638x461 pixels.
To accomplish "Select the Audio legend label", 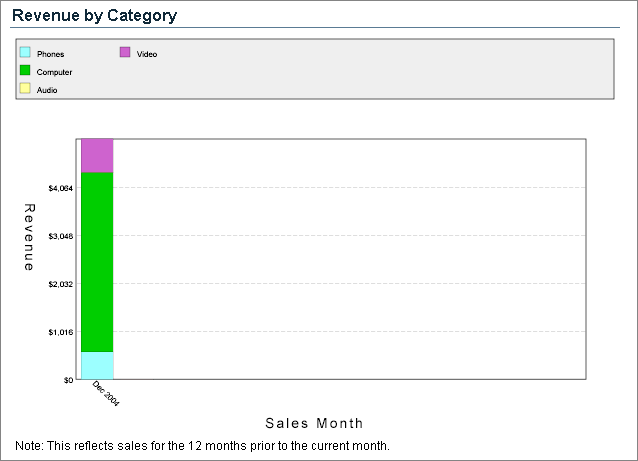I will [47, 90].
